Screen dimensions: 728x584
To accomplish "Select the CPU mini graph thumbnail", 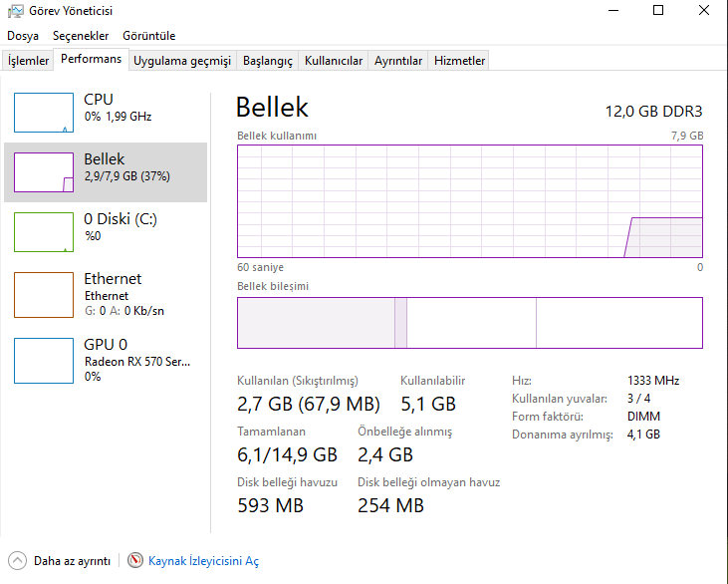I will tap(43, 113).
